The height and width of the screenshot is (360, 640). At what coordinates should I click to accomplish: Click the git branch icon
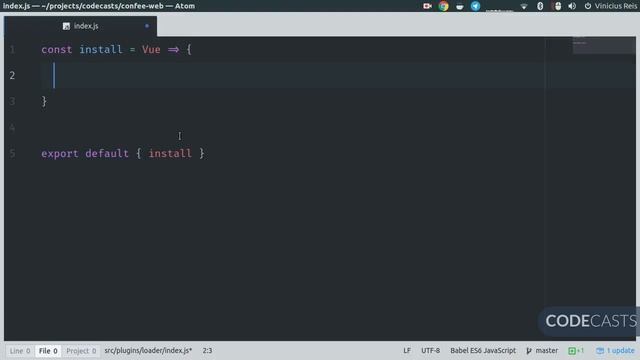[x=529, y=351]
